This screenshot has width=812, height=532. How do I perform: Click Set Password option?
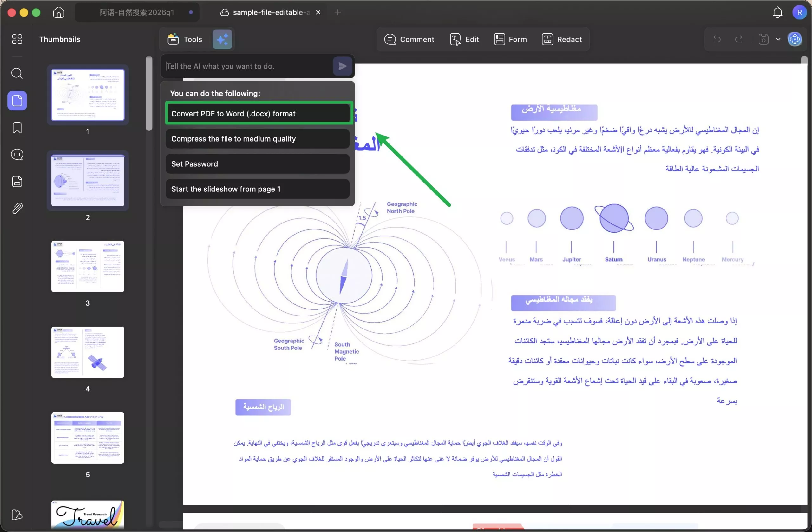pos(257,163)
